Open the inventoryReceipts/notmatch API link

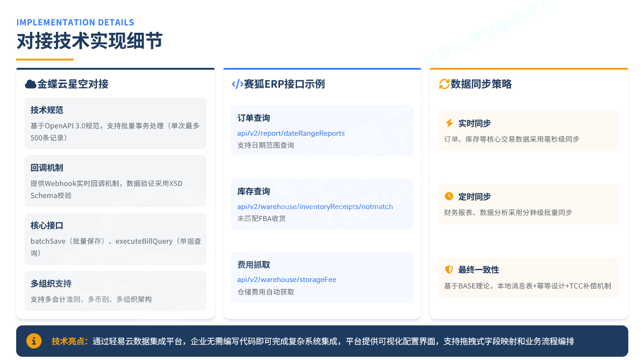click(x=315, y=207)
